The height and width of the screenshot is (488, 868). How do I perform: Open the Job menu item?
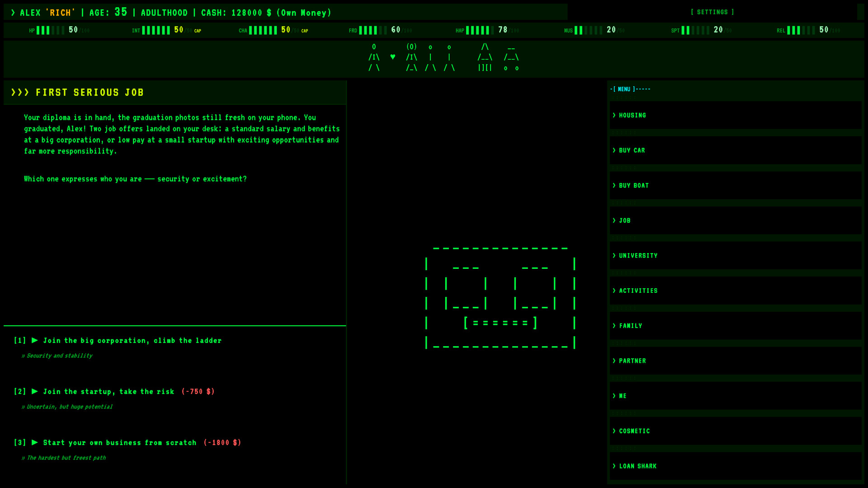click(736, 221)
